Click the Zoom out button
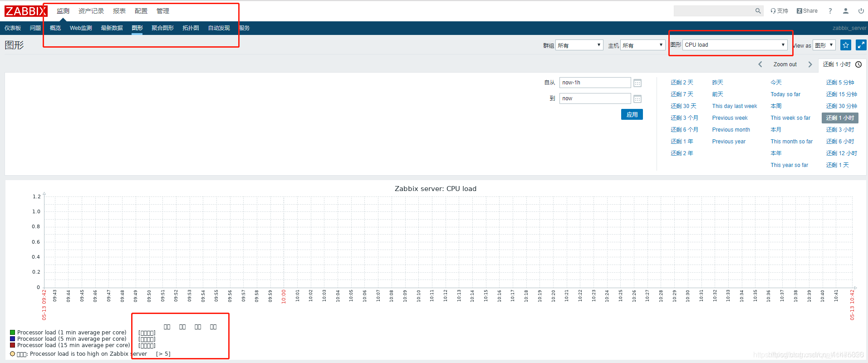Screen dimensions: 868x363 click(x=785, y=64)
